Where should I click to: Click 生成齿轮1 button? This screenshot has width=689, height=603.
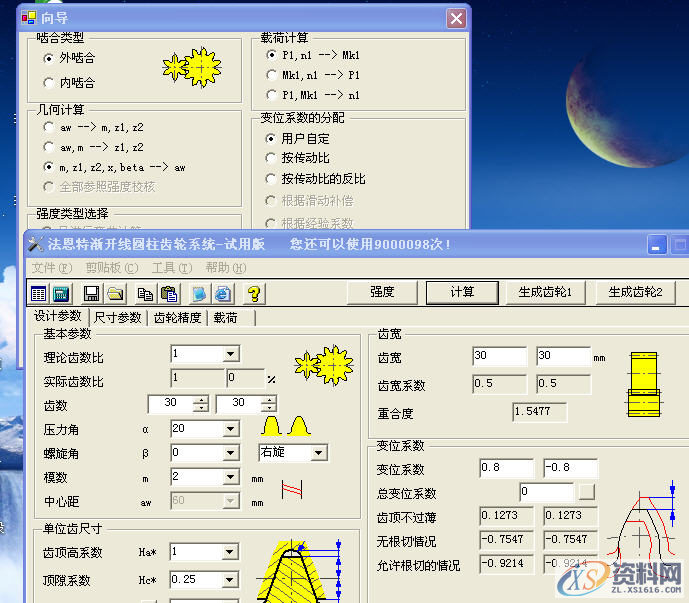tap(545, 292)
